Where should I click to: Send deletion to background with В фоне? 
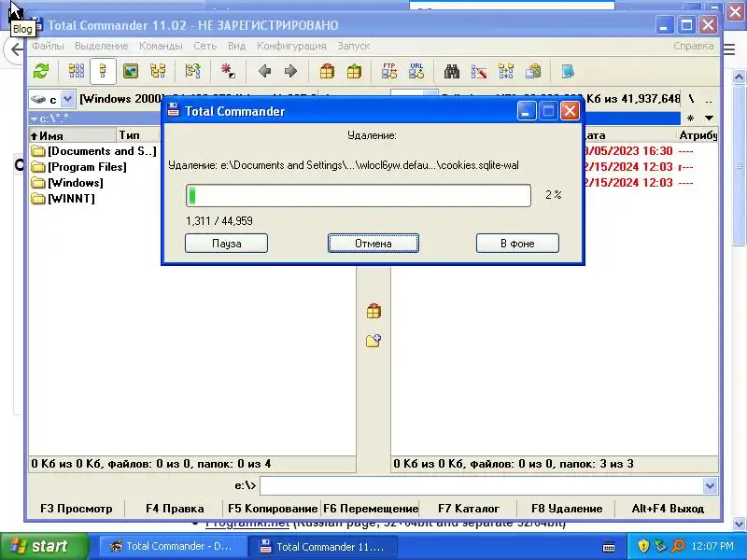click(x=517, y=244)
